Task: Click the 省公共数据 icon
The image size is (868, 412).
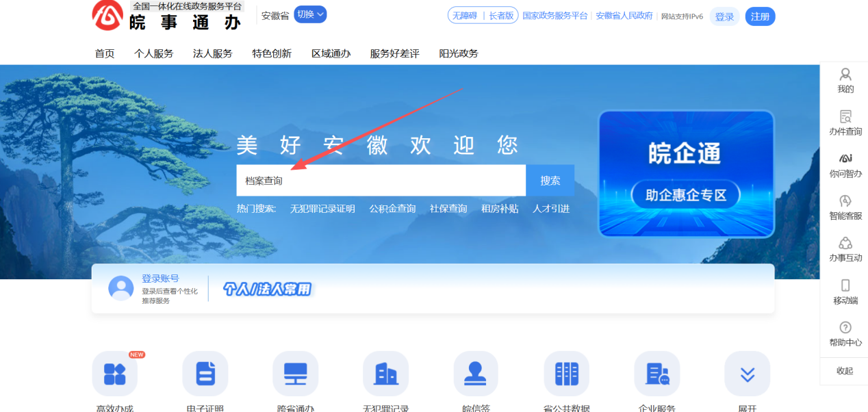Action: (x=567, y=374)
